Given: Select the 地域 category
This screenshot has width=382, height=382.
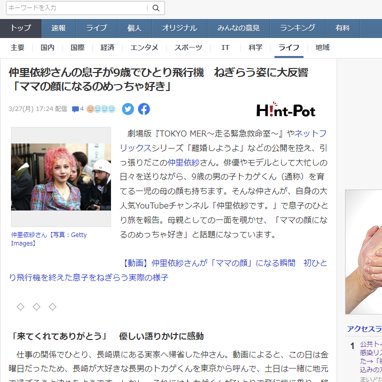Looking at the screenshot, I should coord(322,48).
